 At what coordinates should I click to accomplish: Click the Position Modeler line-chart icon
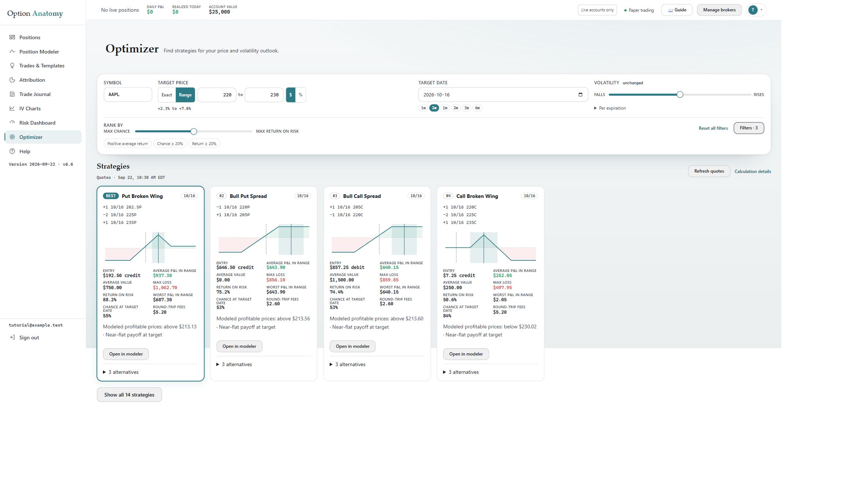(12, 51)
